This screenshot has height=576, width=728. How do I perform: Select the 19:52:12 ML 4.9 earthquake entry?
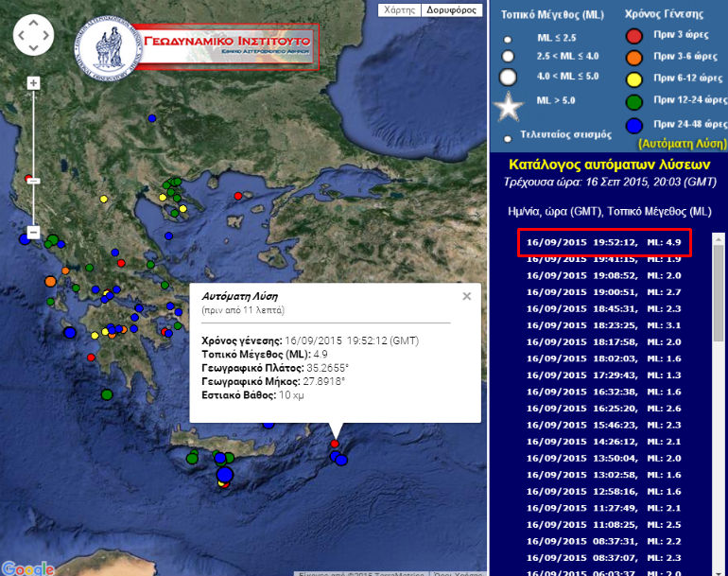coord(603,241)
